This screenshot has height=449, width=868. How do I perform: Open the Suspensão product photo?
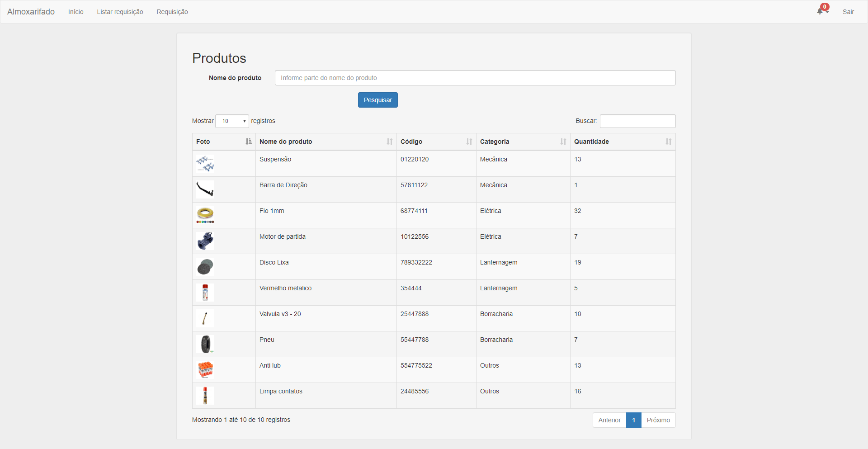point(205,163)
